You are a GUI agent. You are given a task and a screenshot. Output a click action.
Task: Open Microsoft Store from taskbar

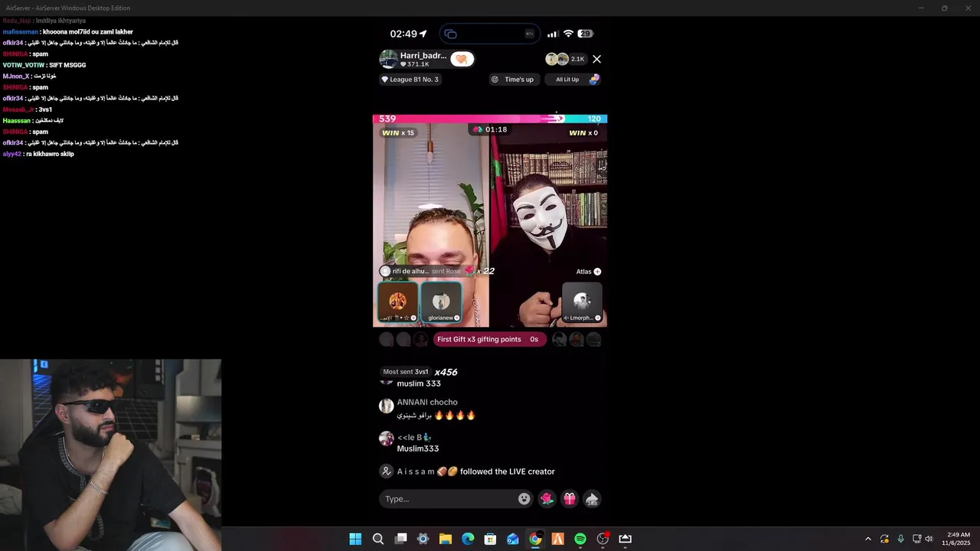click(x=490, y=539)
